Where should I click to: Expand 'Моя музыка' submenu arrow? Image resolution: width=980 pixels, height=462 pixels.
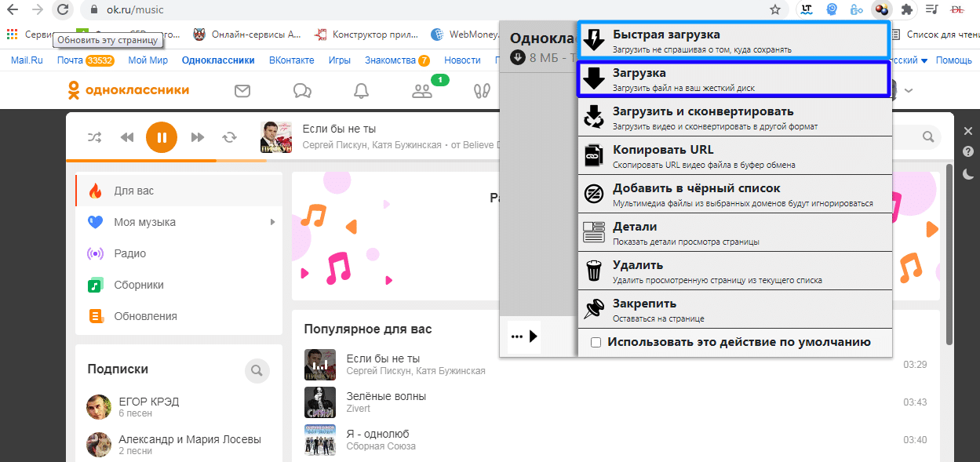273,222
